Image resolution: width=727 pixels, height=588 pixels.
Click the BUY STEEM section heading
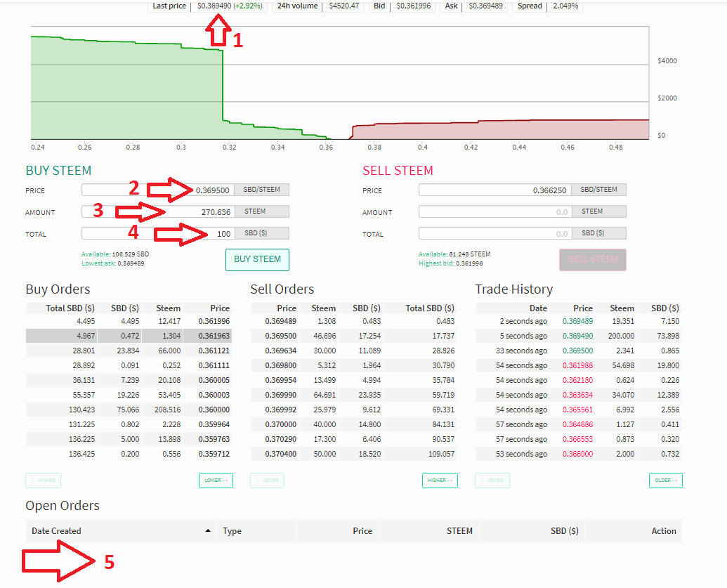tap(58, 171)
